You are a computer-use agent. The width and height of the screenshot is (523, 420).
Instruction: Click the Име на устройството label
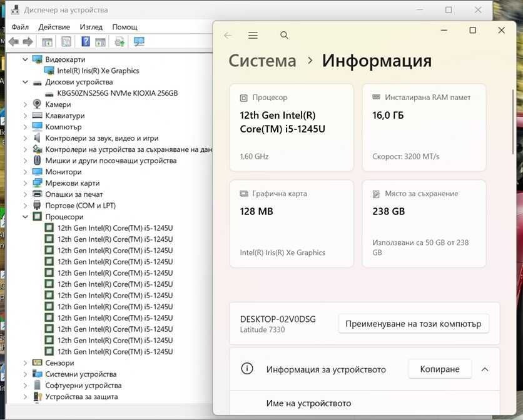308,403
